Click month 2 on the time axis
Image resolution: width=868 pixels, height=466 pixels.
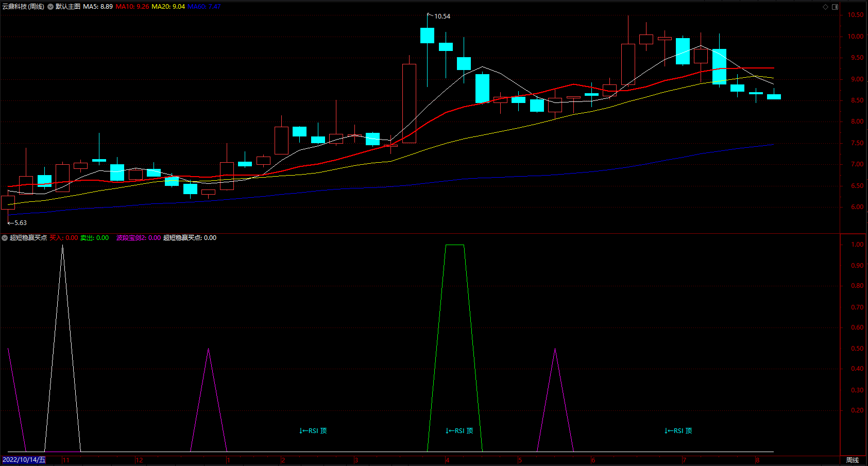click(283, 460)
